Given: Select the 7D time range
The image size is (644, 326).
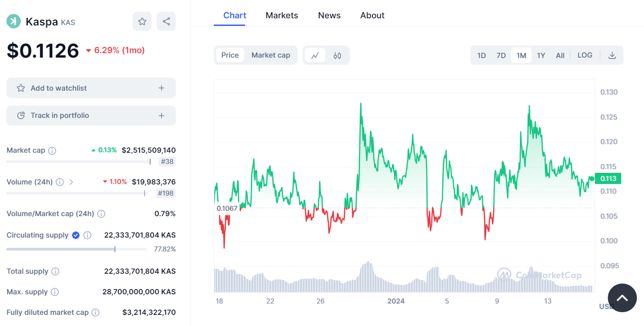Looking at the screenshot, I should (501, 55).
